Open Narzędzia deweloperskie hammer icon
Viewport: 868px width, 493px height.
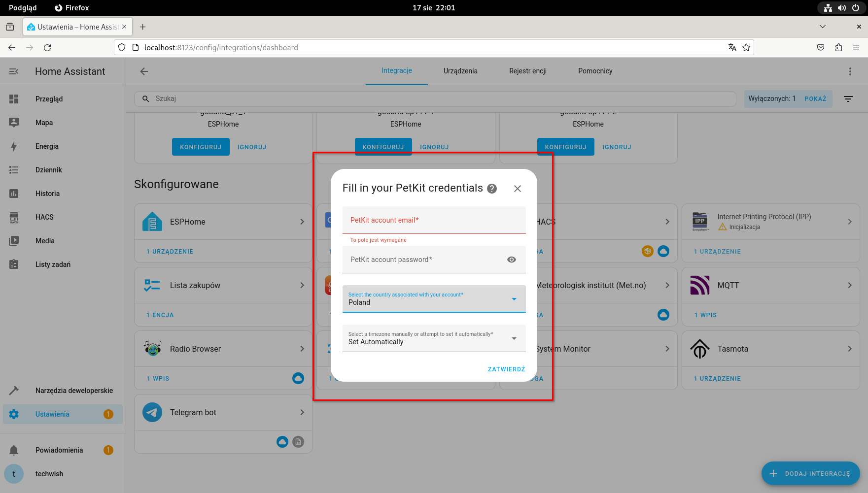(x=14, y=391)
